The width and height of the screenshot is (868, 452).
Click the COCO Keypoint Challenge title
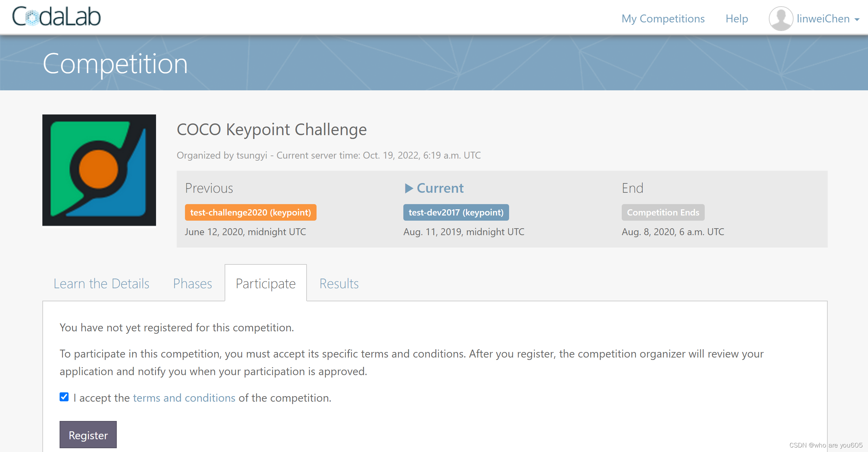pos(272,130)
